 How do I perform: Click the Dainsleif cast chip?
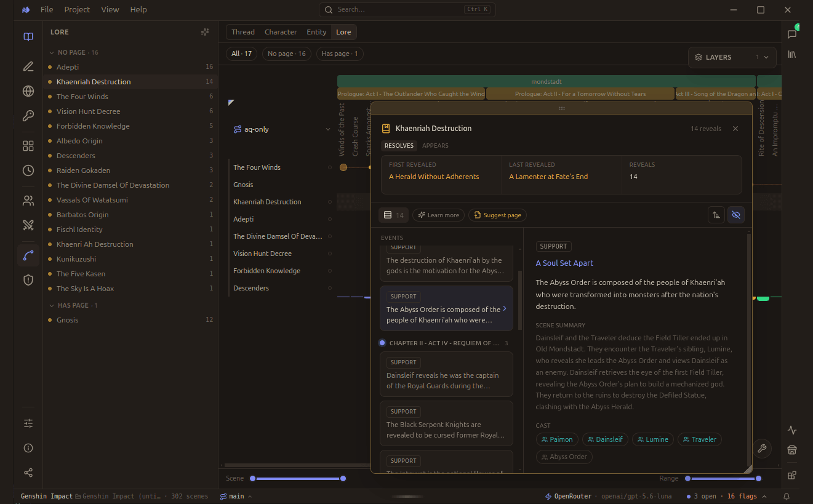click(x=605, y=439)
